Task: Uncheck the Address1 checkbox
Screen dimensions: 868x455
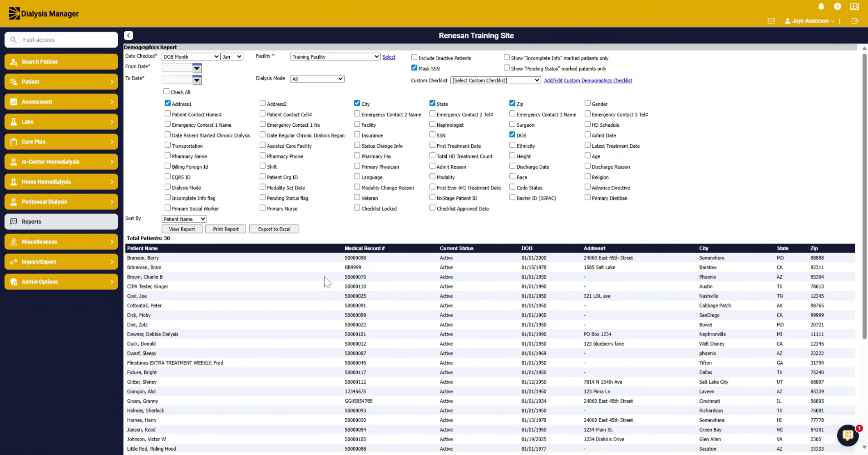Action: click(167, 103)
